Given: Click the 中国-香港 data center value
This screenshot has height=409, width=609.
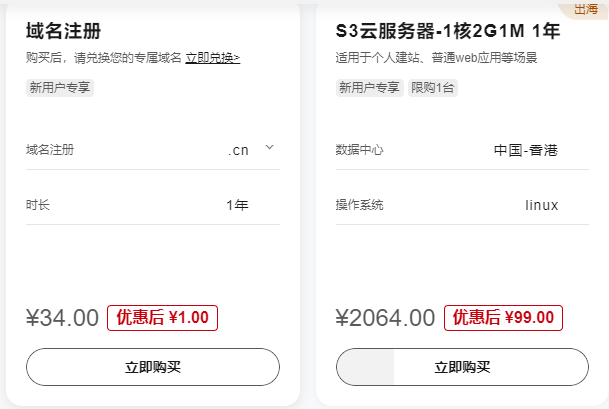Looking at the screenshot, I should (525, 150).
